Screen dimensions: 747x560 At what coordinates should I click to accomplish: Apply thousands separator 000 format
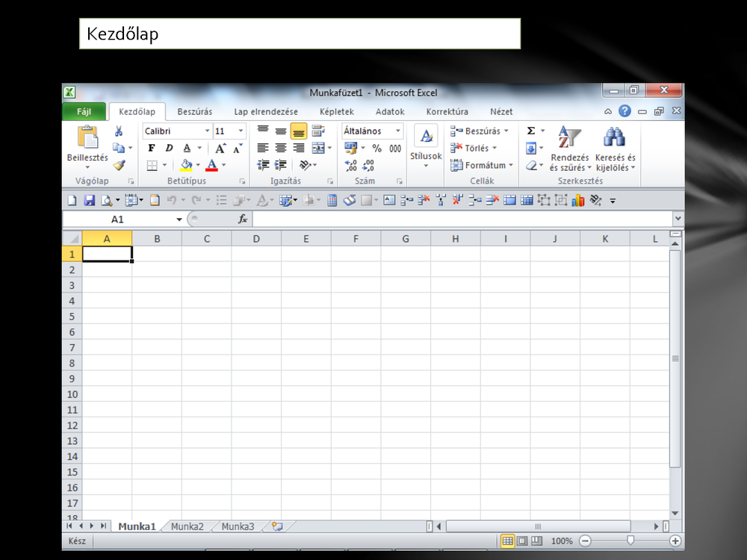[395, 148]
